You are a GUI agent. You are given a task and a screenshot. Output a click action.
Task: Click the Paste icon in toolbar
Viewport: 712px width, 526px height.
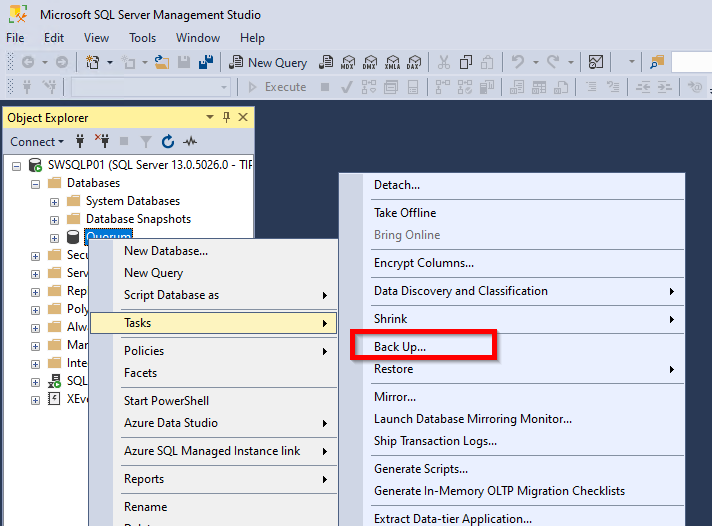point(487,62)
